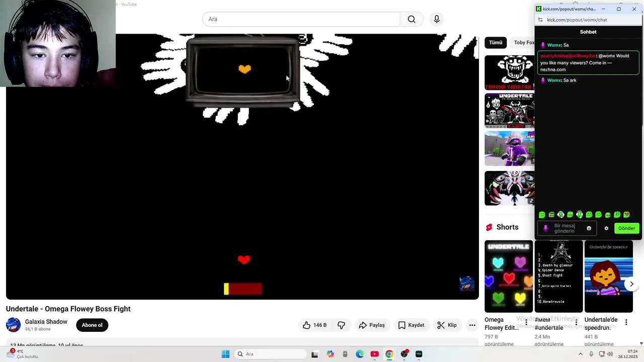Open the Galaxia Shadow channel avatar
This screenshot has width=644, height=362.
14,325
